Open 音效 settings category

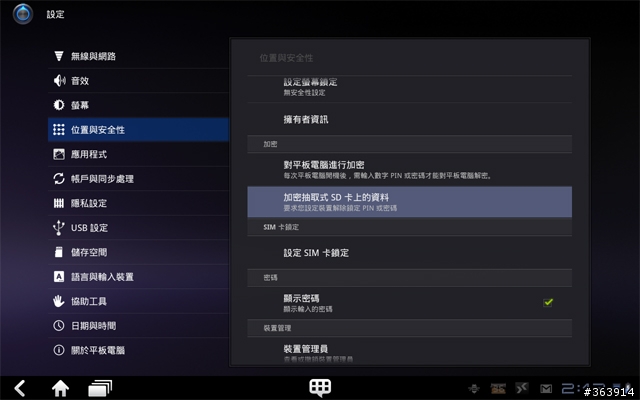tap(138, 80)
